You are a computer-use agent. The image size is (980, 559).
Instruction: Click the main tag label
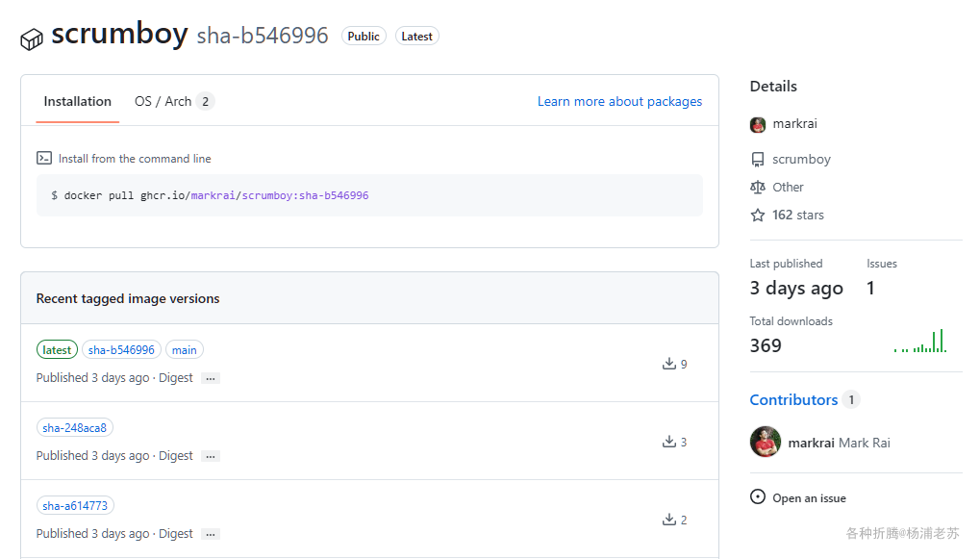185,350
